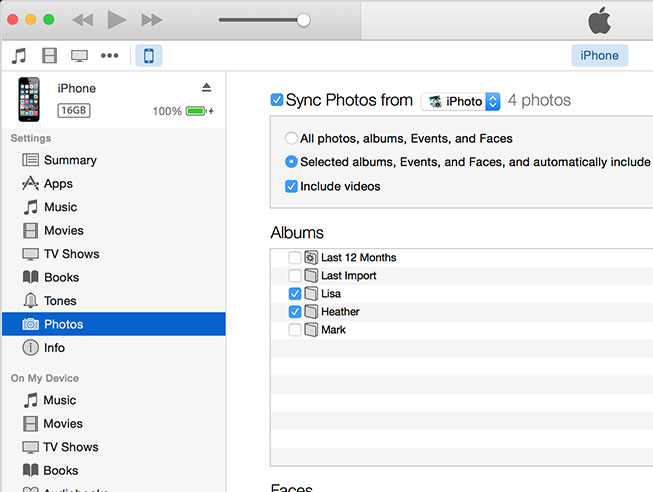This screenshot has width=653, height=492.
Task: Open the Summary settings page
Action: click(69, 160)
